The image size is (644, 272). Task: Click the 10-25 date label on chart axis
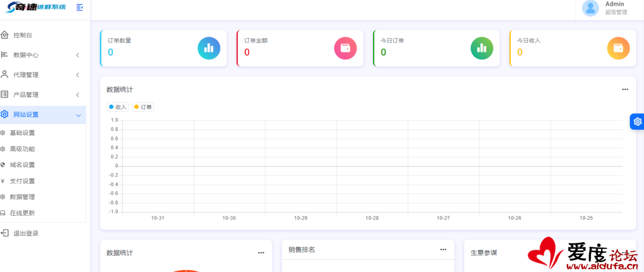tap(586, 218)
